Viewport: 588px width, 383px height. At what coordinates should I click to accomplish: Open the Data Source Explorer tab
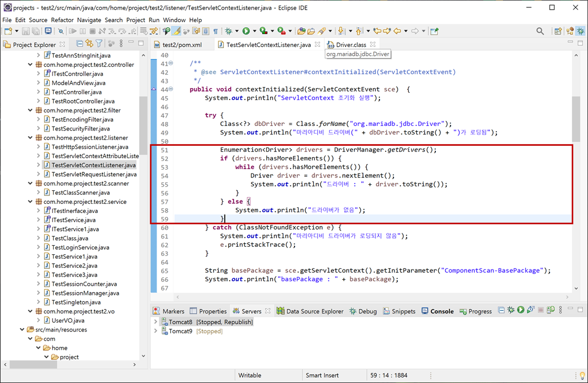[x=310, y=311]
